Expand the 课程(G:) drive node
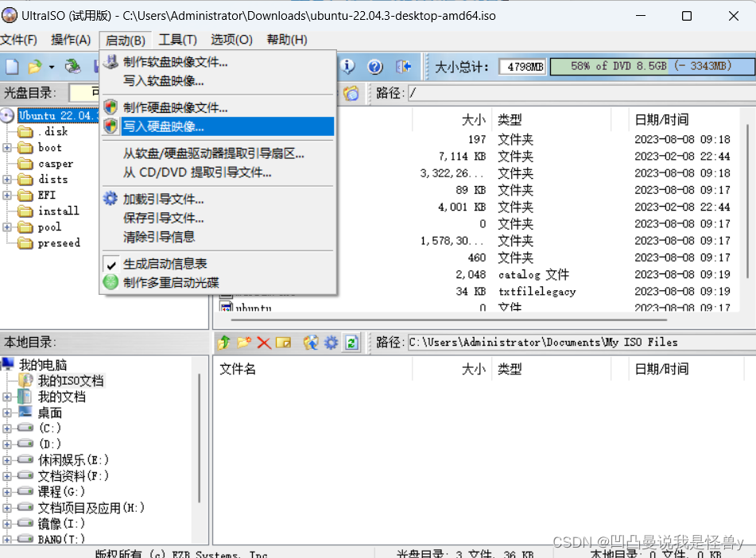Image resolution: width=756 pixels, height=558 pixels. pos(6,492)
